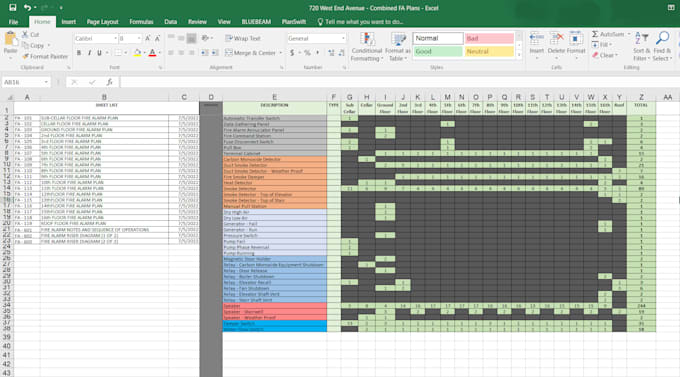Screen dimensions: 680x377
Task: Align text left in the cell
Action: tap(171, 53)
